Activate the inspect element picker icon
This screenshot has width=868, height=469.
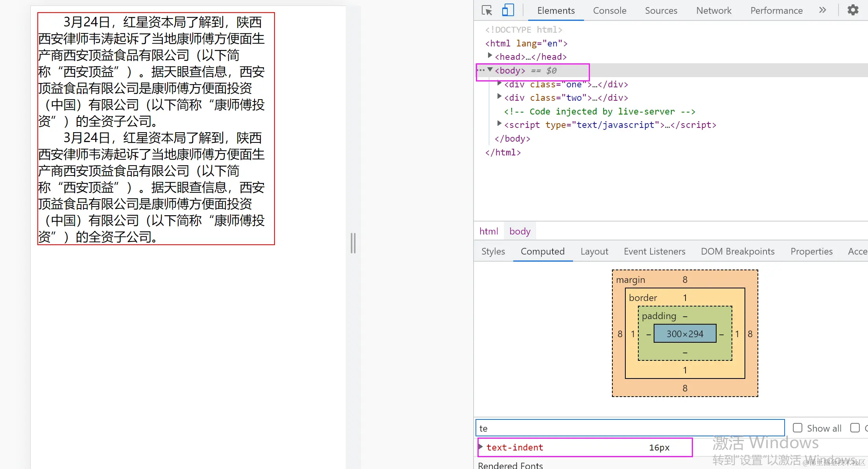487,10
